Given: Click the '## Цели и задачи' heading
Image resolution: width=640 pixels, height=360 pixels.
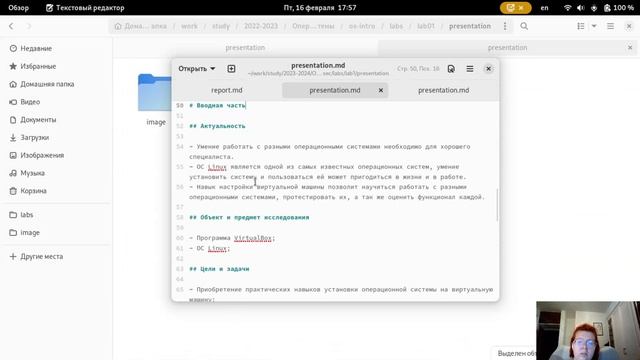Looking at the screenshot, I should (x=220, y=269).
